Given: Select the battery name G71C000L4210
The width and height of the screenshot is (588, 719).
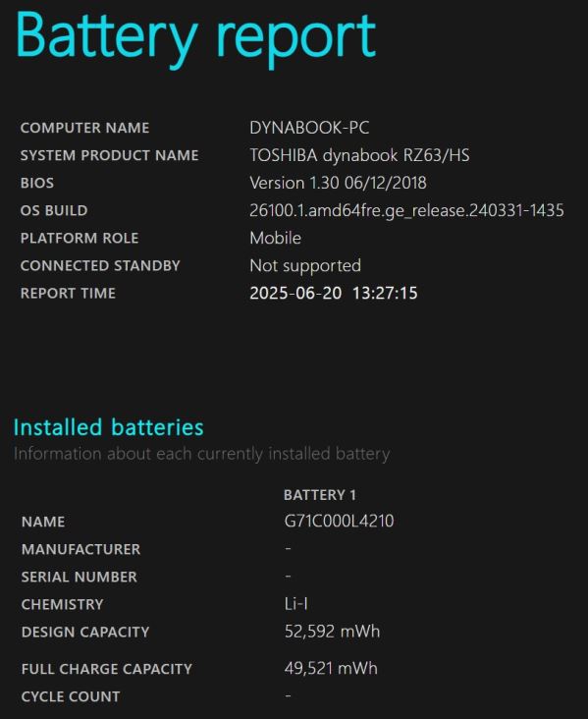Looking at the screenshot, I should 339,522.
